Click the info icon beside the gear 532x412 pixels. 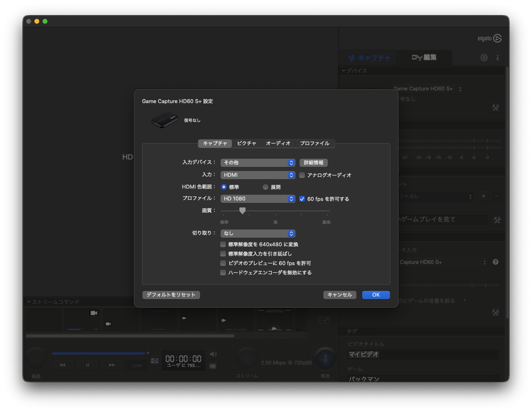(498, 58)
